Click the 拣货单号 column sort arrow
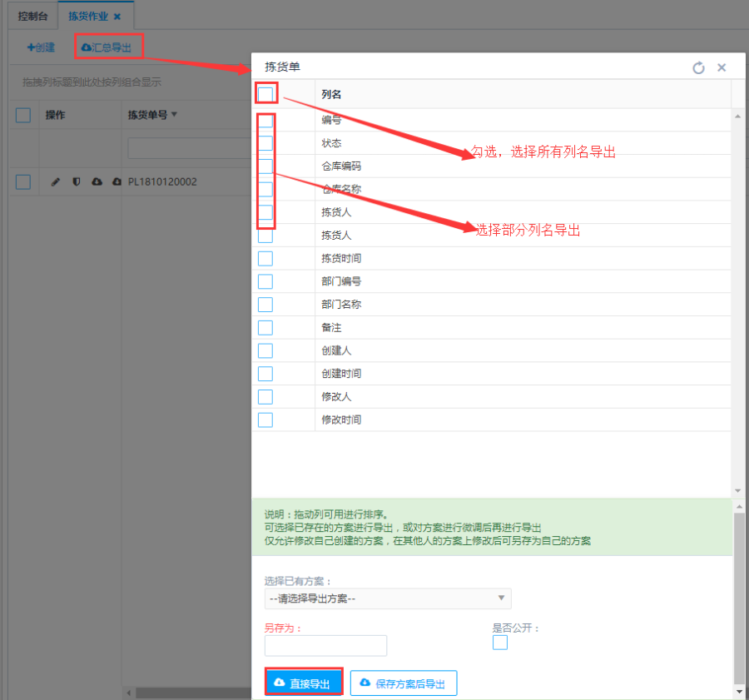The width and height of the screenshot is (749, 700). [x=174, y=115]
